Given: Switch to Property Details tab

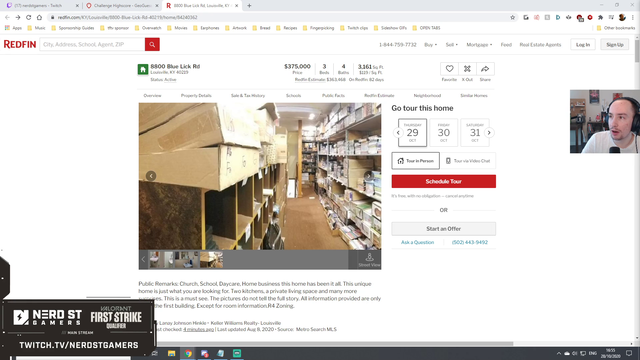Looking at the screenshot, I should pyautogui.click(x=196, y=96).
